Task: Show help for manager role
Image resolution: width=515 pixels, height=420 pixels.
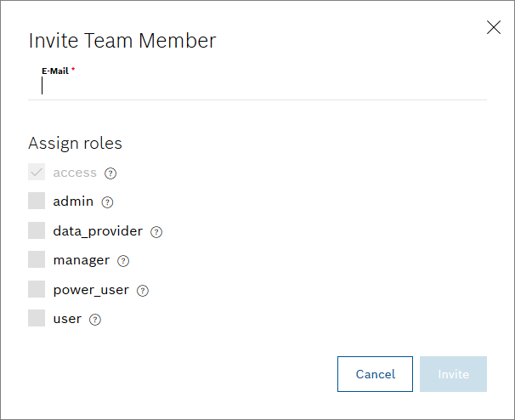Action: [x=123, y=261]
